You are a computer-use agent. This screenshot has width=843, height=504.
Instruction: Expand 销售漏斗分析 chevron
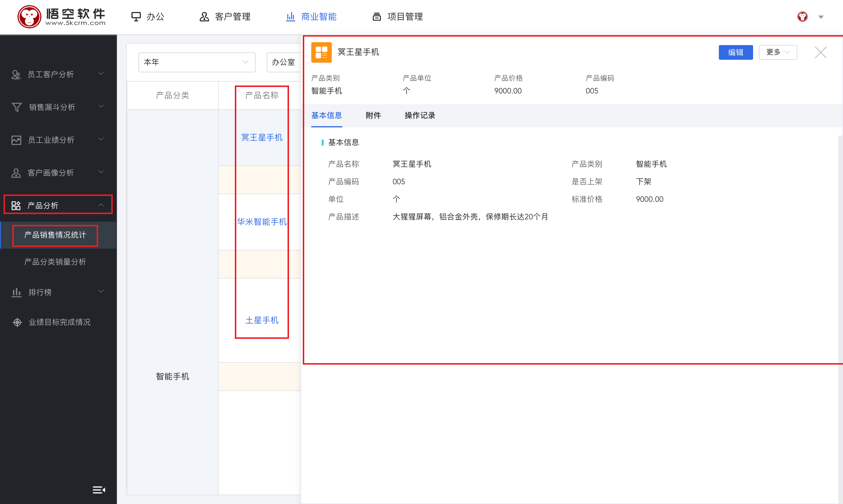point(101,107)
